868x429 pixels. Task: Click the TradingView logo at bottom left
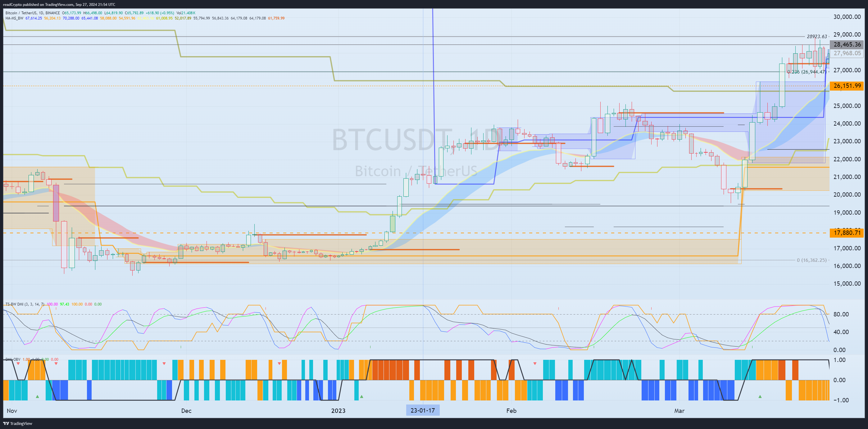17,424
